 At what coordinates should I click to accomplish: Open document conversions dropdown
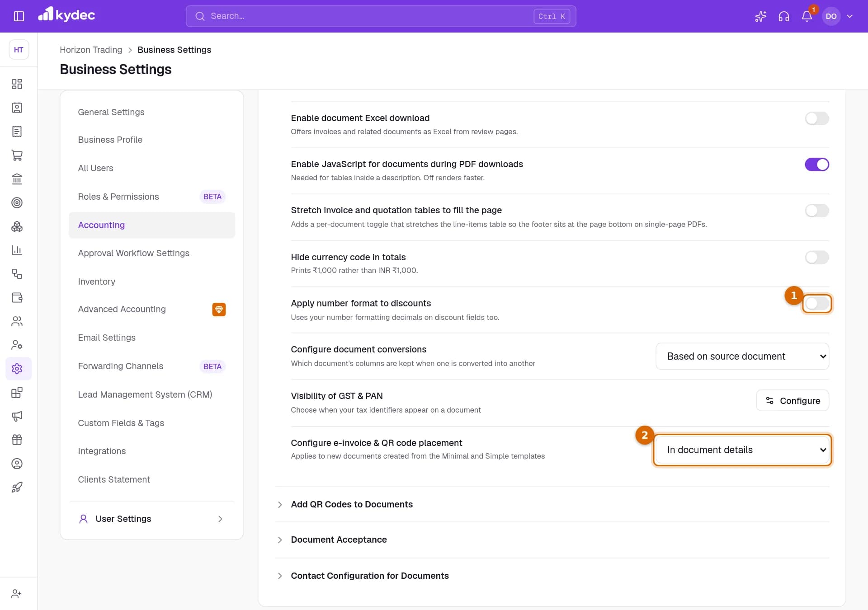[742, 357]
